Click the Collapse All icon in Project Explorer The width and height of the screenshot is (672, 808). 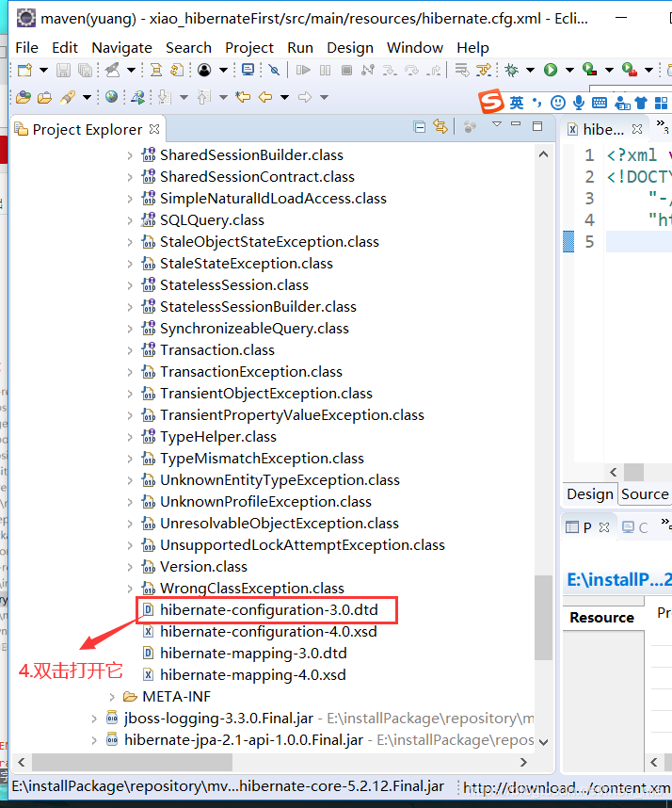(419, 127)
